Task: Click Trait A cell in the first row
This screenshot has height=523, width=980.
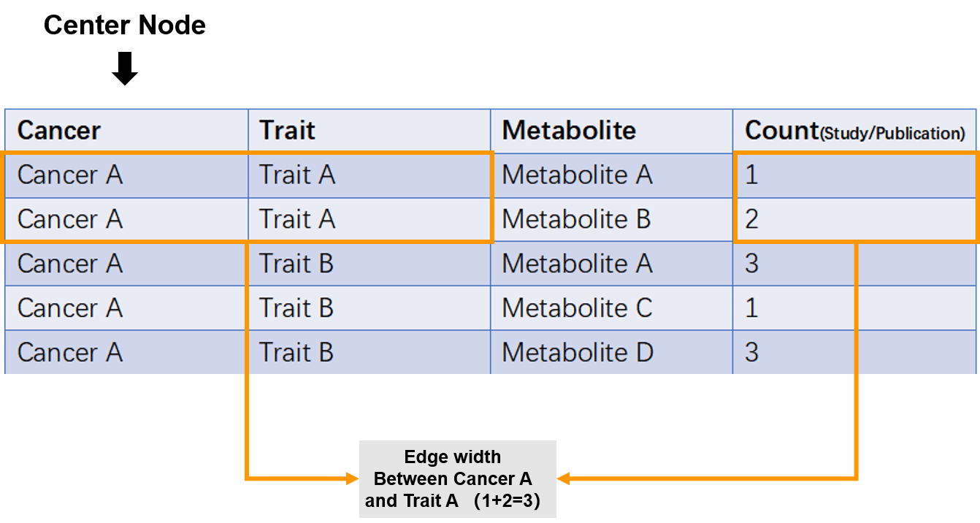Action: (369, 175)
